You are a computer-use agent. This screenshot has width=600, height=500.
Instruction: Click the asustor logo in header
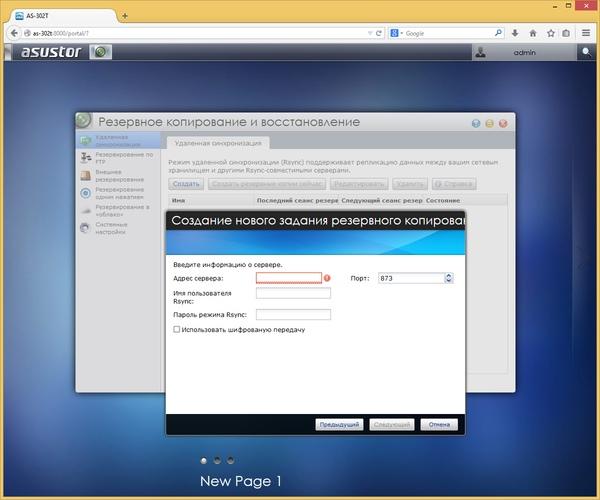pyautogui.click(x=51, y=52)
